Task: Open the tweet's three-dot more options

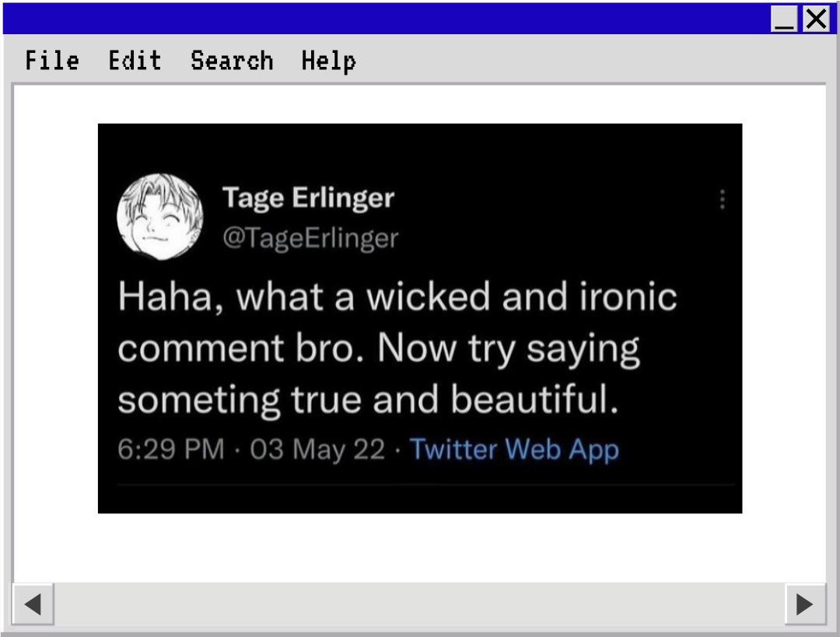Action: pyautogui.click(x=723, y=200)
